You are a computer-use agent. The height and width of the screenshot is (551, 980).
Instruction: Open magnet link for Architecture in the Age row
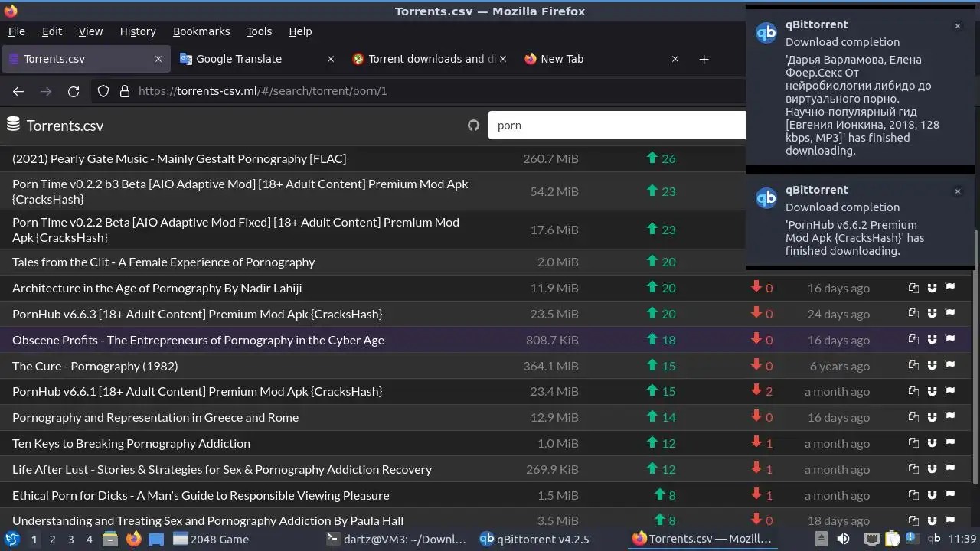932,288
